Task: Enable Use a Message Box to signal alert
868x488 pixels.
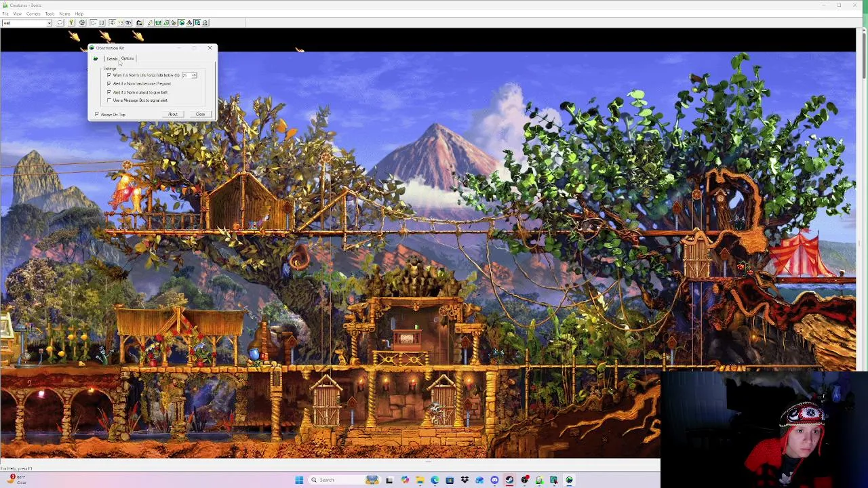Action: 109,100
